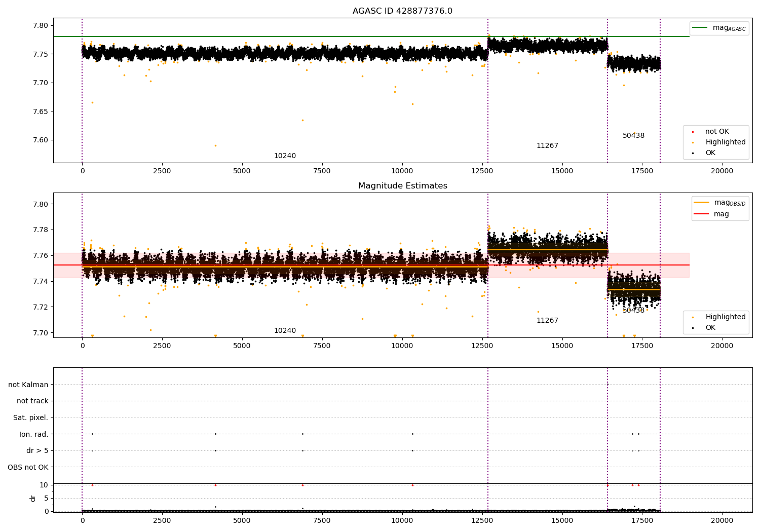Viewport: 760px width, 532px height.
Task: Click the 'Sat. pixel.' row label
Action: [x=31, y=417]
